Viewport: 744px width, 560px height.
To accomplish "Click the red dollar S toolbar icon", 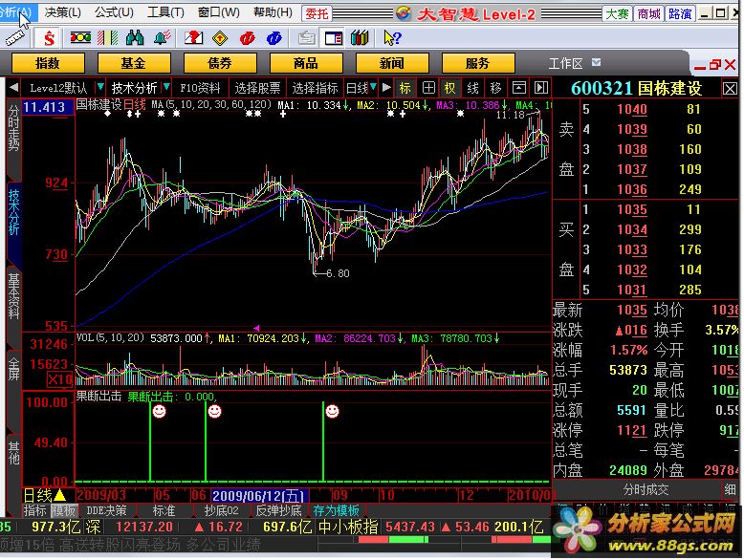I will point(49,38).
